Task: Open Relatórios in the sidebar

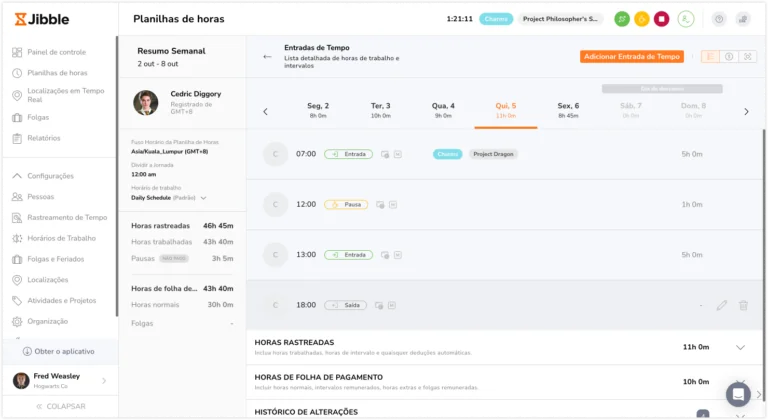Action: point(36,138)
